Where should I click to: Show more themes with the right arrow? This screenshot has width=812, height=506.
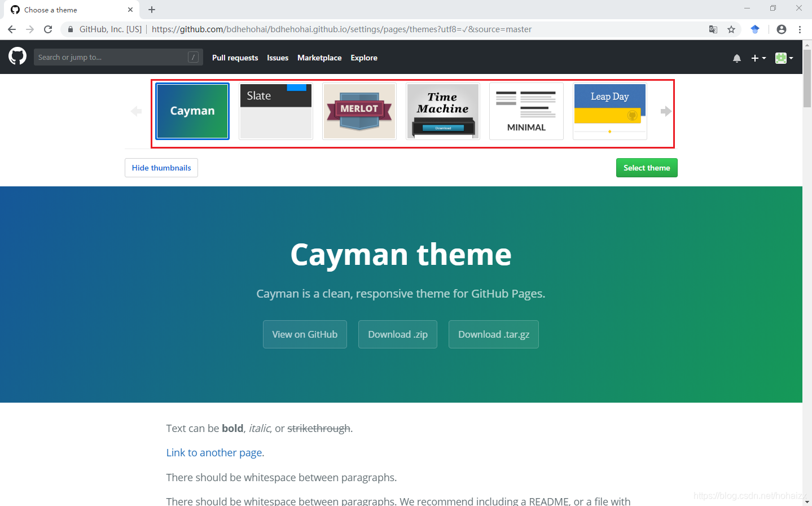pos(666,111)
